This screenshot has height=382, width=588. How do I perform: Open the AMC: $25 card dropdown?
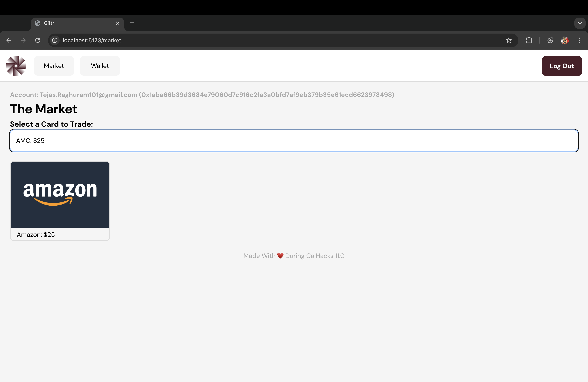[x=294, y=141]
